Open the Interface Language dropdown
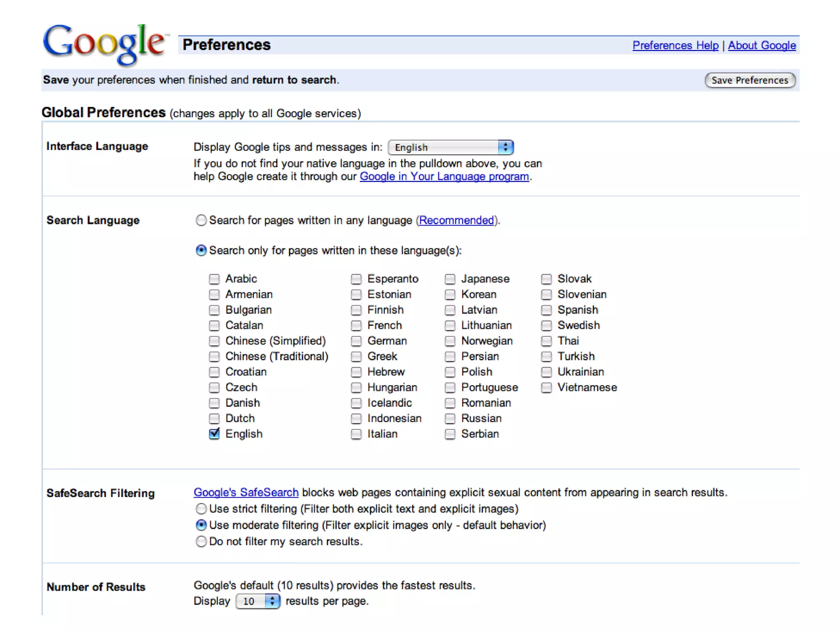The width and height of the screenshot is (840, 630). click(450, 147)
